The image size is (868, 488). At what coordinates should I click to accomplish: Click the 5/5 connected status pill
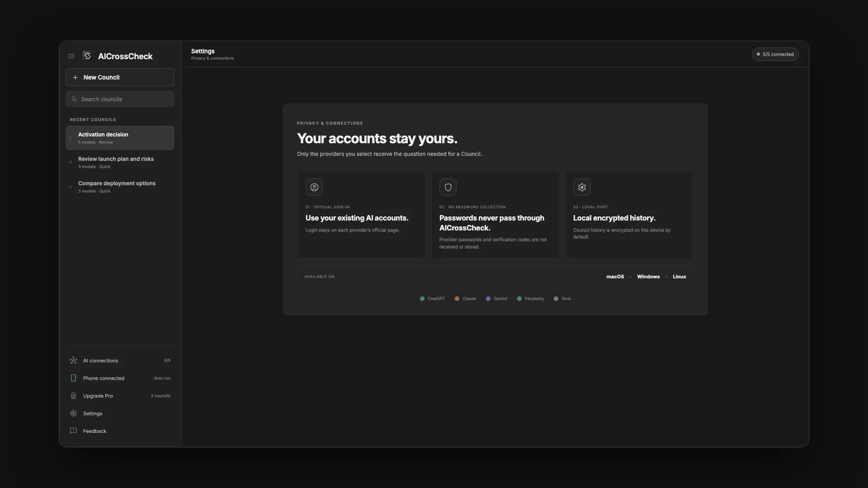pyautogui.click(x=775, y=54)
